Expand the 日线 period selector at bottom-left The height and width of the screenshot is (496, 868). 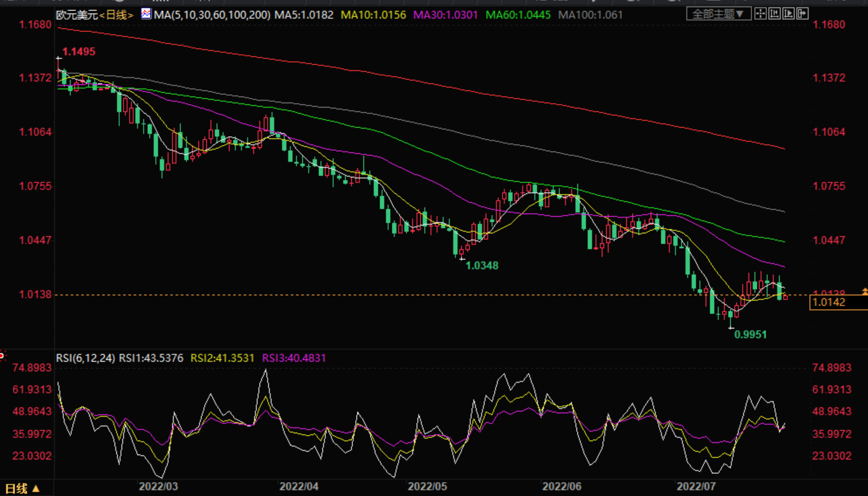click(x=22, y=488)
